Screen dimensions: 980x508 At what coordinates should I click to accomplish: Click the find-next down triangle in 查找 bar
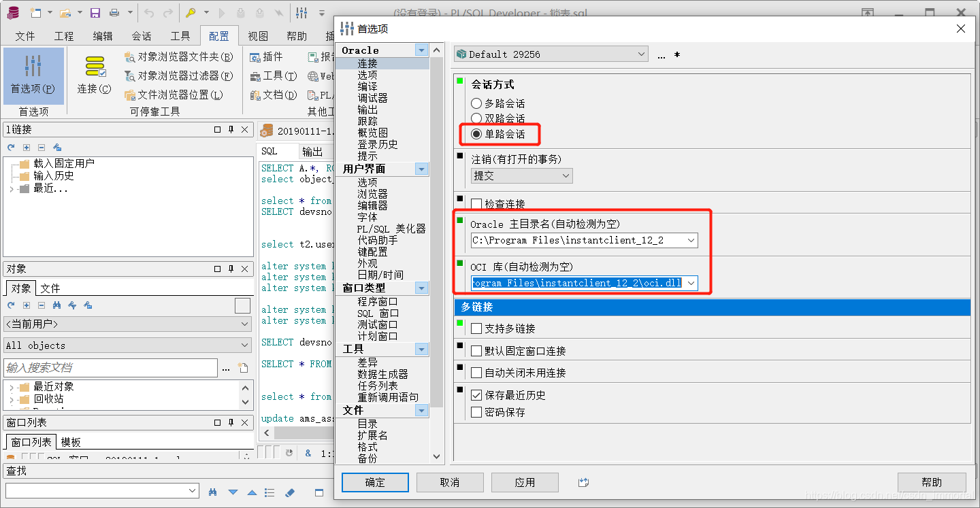pos(233,492)
